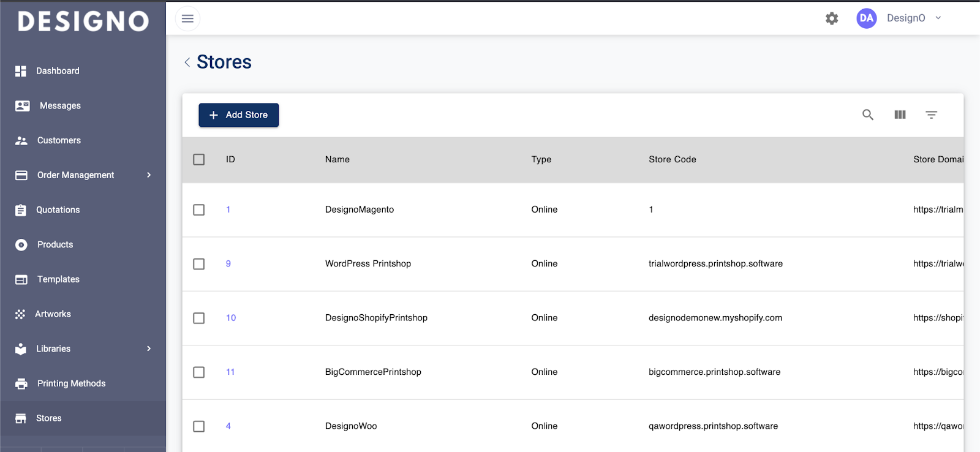Click the Printing Methods printer icon

click(21, 383)
